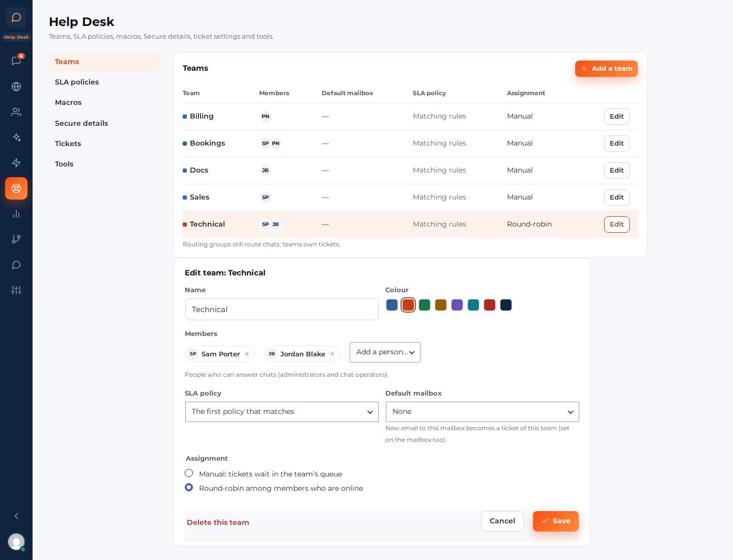The image size is (733, 560).
Task: Click the user avatar at bottom left
Action: (x=16, y=542)
